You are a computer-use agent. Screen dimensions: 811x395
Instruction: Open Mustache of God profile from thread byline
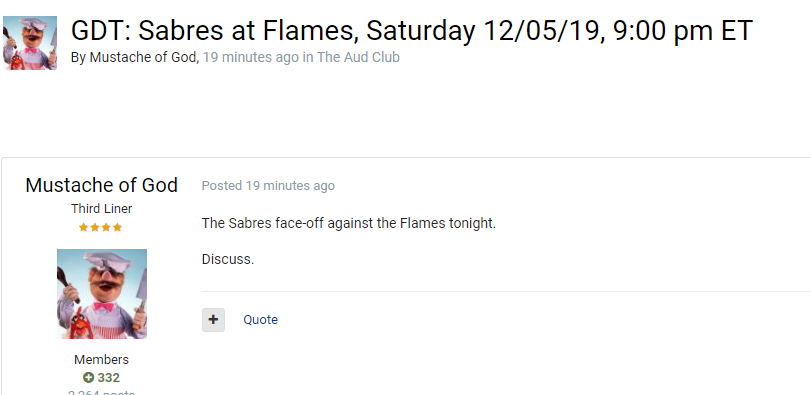142,57
